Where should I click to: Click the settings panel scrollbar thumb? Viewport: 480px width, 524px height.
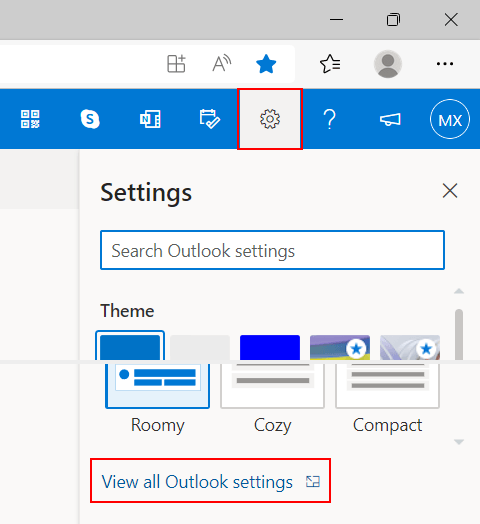coord(459,334)
